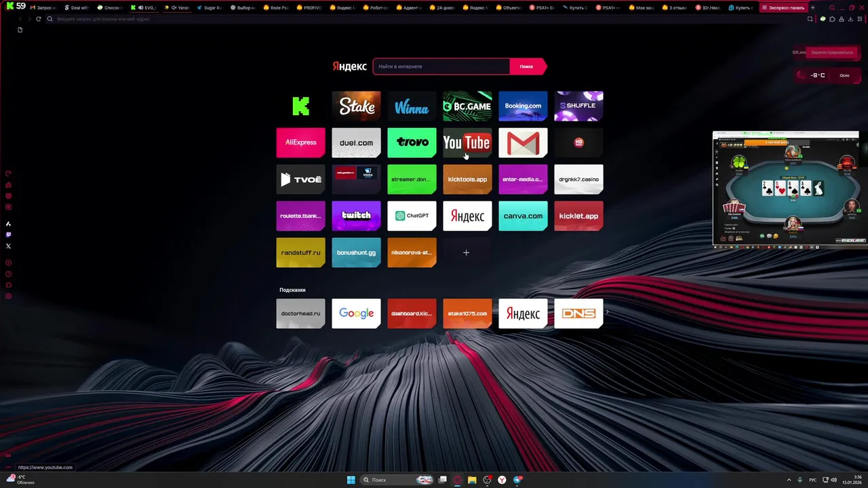
Task: Open the roulette.tbank speed dial tile
Action: point(300,216)
